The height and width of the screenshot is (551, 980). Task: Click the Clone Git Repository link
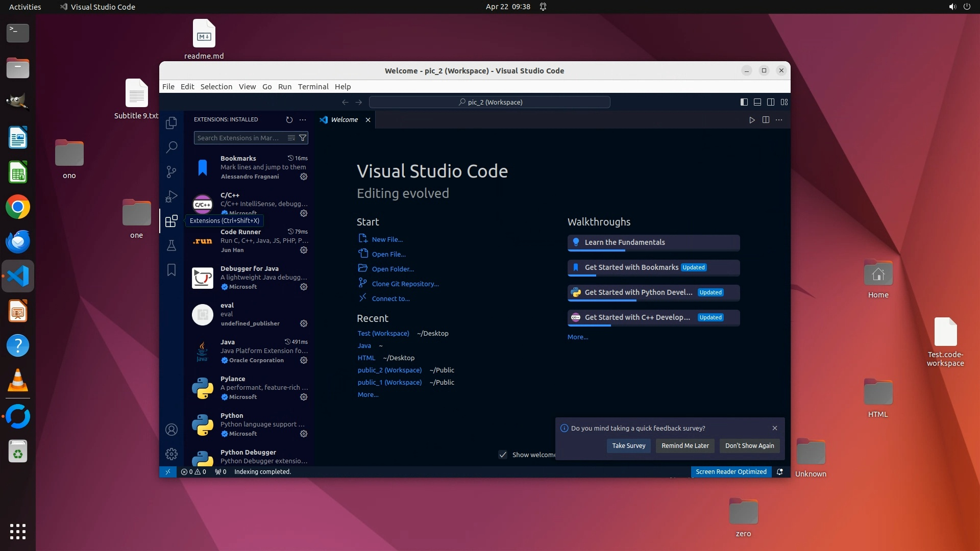tap(405, 284)
